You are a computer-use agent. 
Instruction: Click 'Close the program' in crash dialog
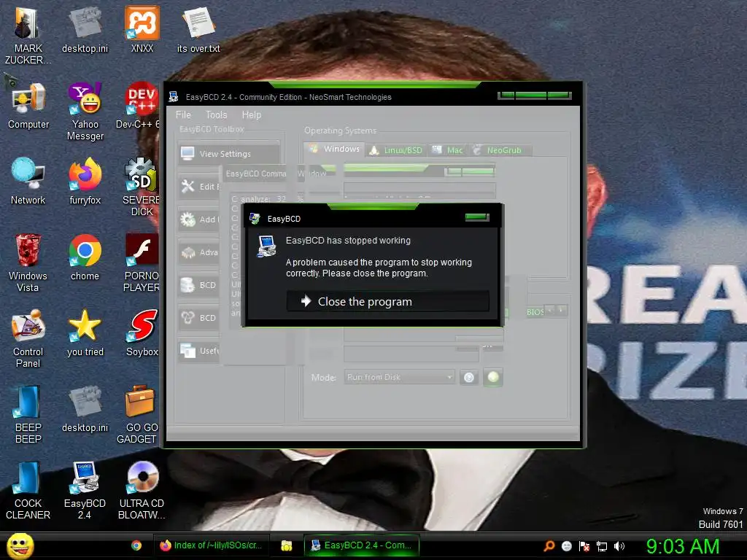[387, 301]
